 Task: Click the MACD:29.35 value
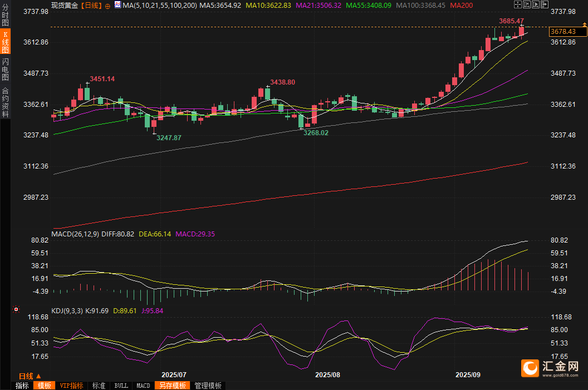[x=195, y=234]
